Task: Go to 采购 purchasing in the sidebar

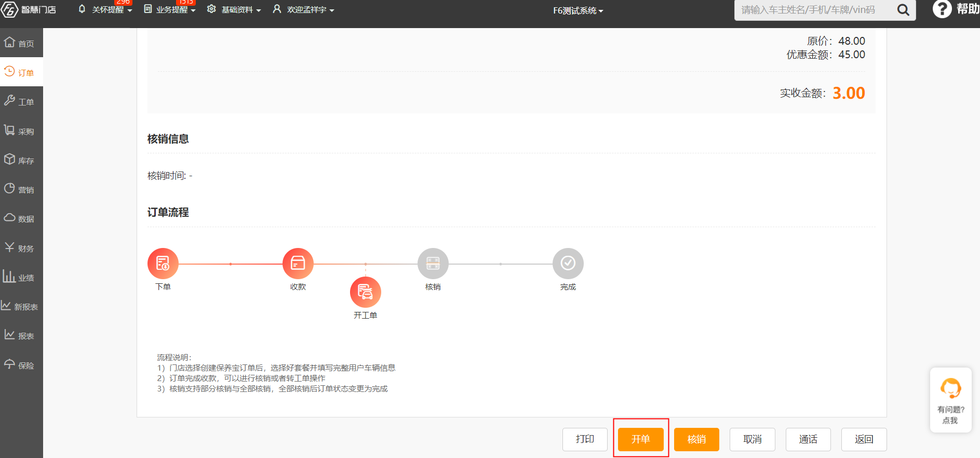Action: [21, 131]
